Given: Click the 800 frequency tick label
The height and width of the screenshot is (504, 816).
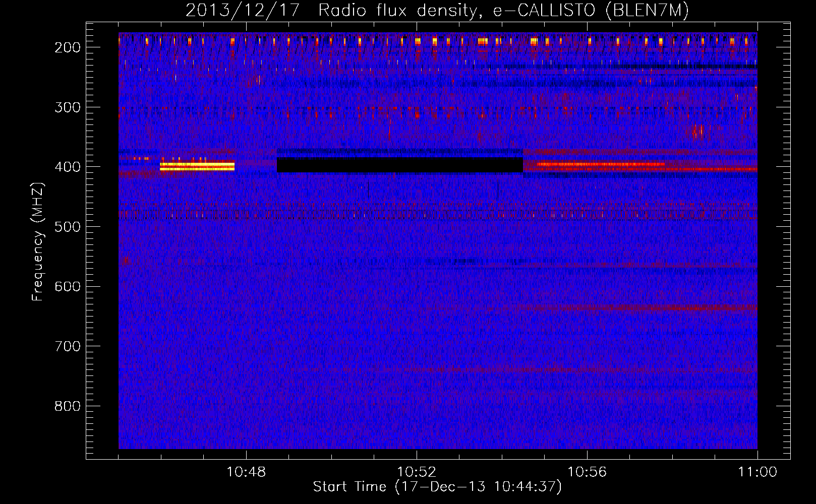Looking at the screenshot, I should click(67, 406).
